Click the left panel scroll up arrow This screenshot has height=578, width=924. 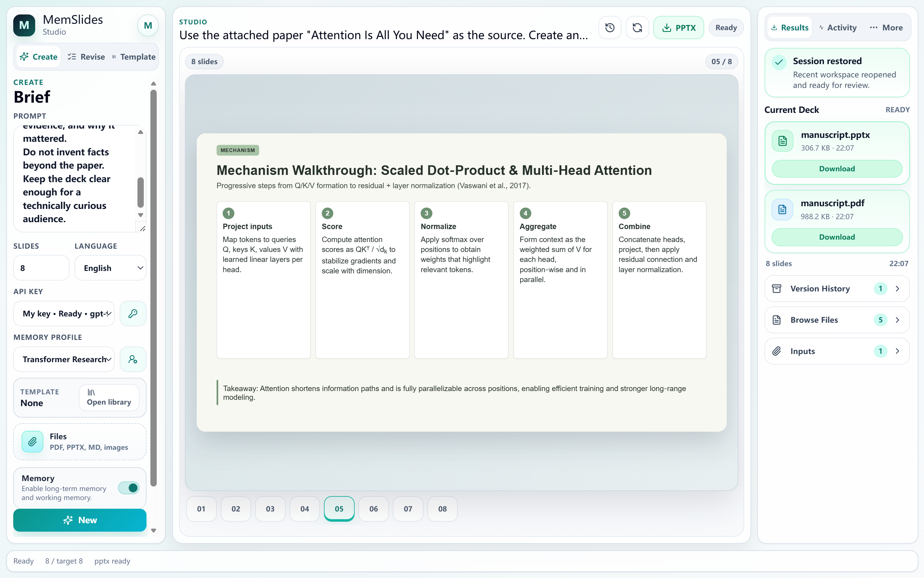153,83
